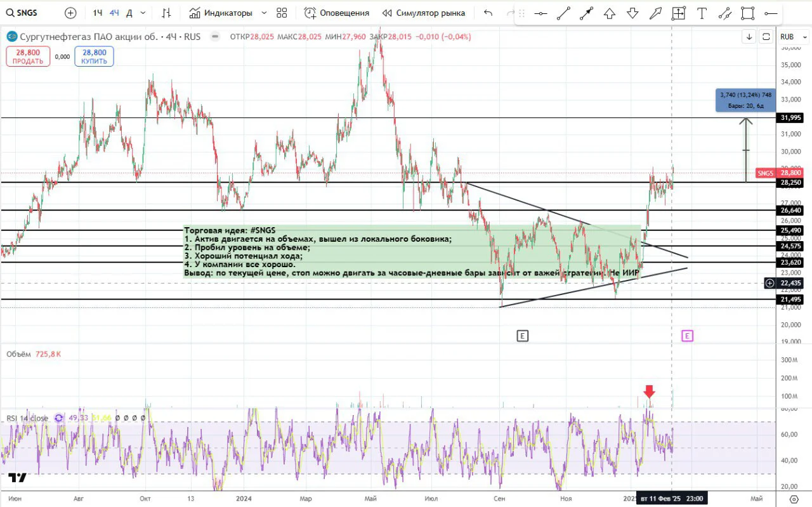Open the indicator templates grid icon
Viewport: 812px width, 507px height.
(282, 13)
